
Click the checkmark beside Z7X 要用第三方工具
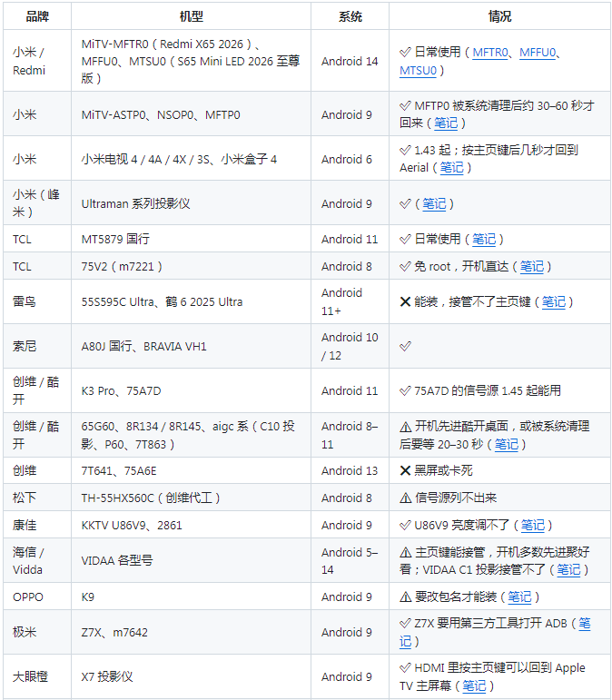click(x=405, y=623)
